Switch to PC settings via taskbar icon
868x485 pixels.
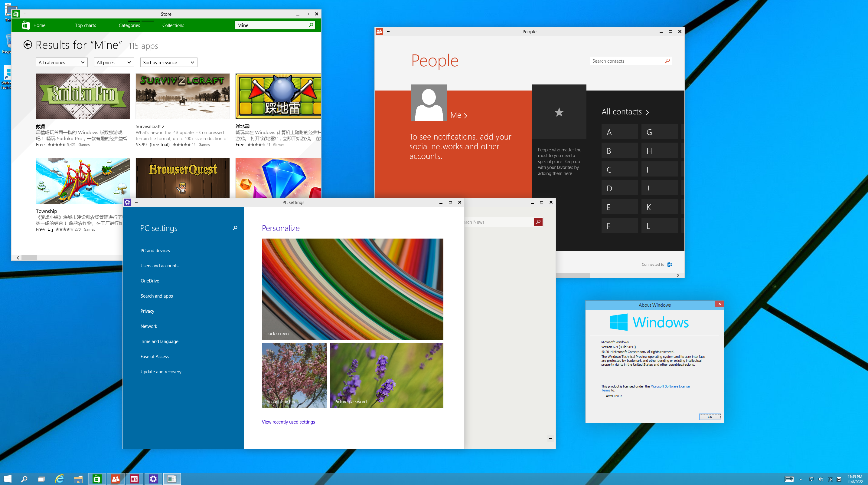pos(153,479)
